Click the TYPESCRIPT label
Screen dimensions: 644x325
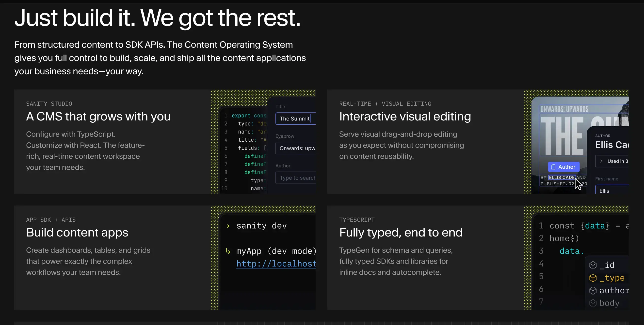pos(357,220)
